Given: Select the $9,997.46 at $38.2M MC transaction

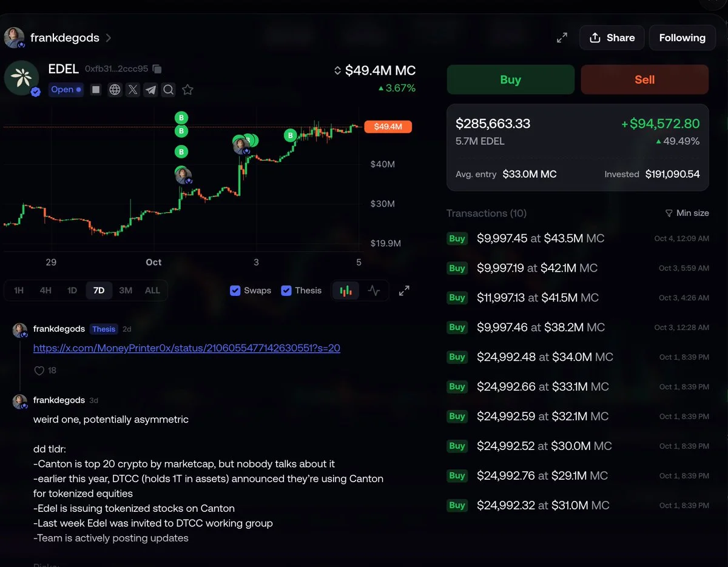Looking at the screenshot, I should pos(578,327).
